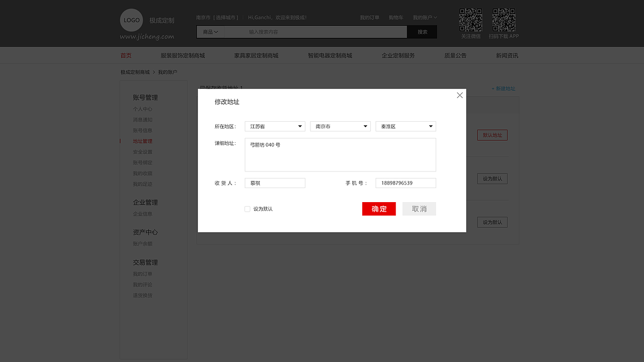Screen dimensions: 644x362
Task: Open 新闻资讯 from the navigation bar
Action: 507,55
